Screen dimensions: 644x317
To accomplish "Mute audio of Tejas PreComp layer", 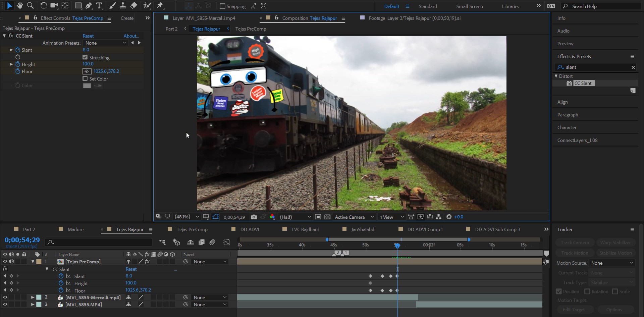I will click(11, 262).
